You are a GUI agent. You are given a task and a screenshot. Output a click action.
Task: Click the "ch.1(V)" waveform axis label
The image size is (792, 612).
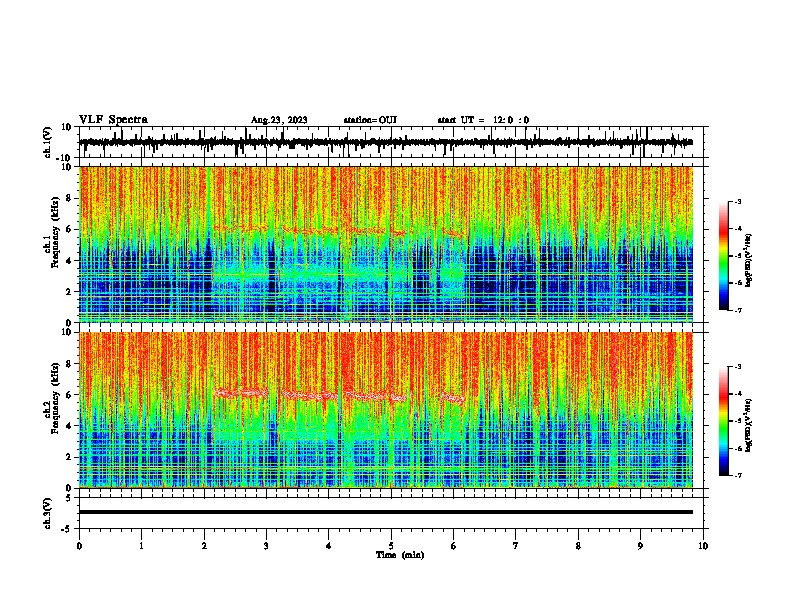tap(48, 142)
